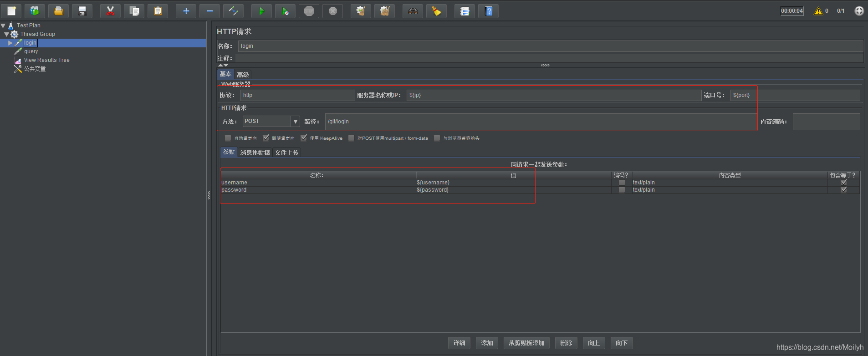
Task: Cut the selected element with scissors
Action: click(x=110, y=11)
